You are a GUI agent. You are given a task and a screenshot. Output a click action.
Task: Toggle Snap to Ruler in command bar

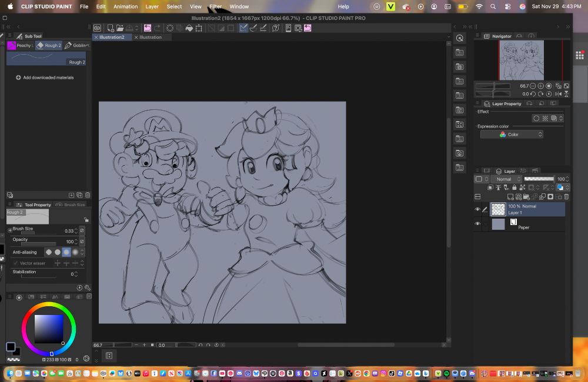tap(243, 28)
